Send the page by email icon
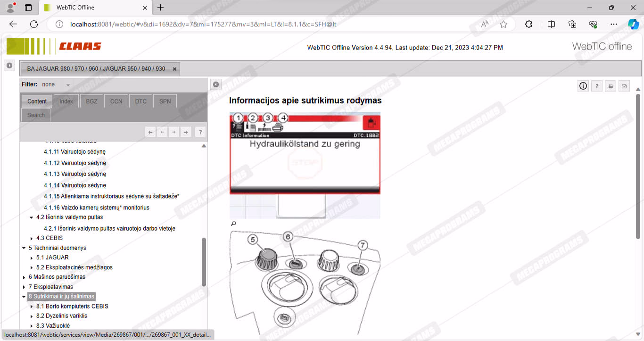The height and width of the screenshot is (341, 644). (x=624, y=86)
